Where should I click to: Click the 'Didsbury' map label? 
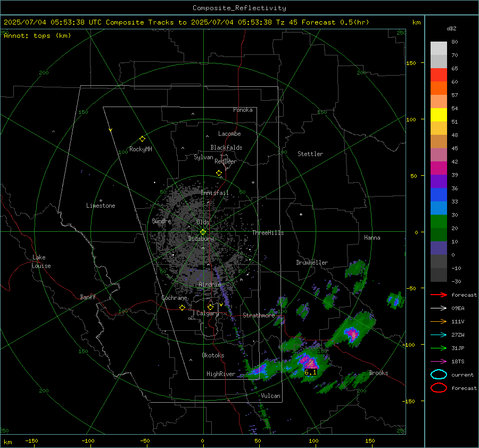pyautogui.click(x=201, y=239)
